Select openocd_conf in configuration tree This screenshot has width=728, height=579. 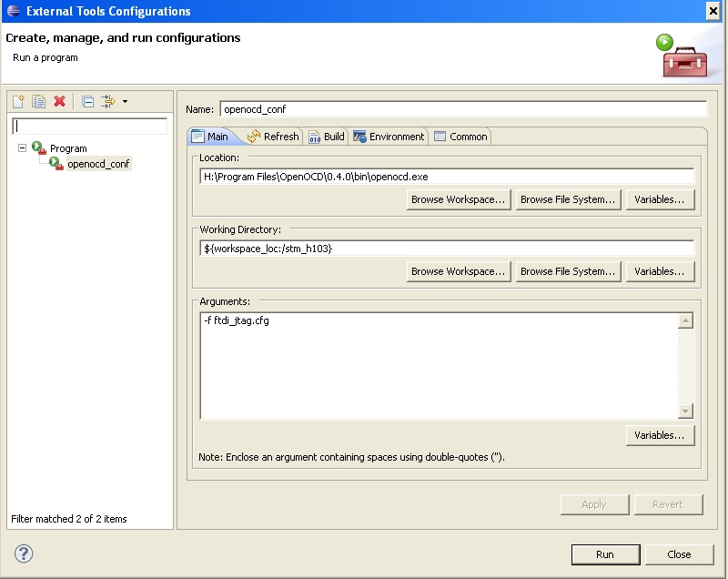tap(98, 164)
